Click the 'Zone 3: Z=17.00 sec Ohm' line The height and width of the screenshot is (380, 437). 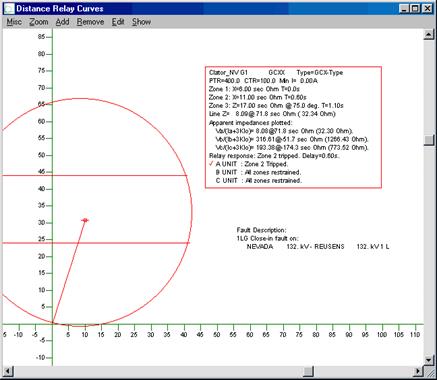click(276, 106)
